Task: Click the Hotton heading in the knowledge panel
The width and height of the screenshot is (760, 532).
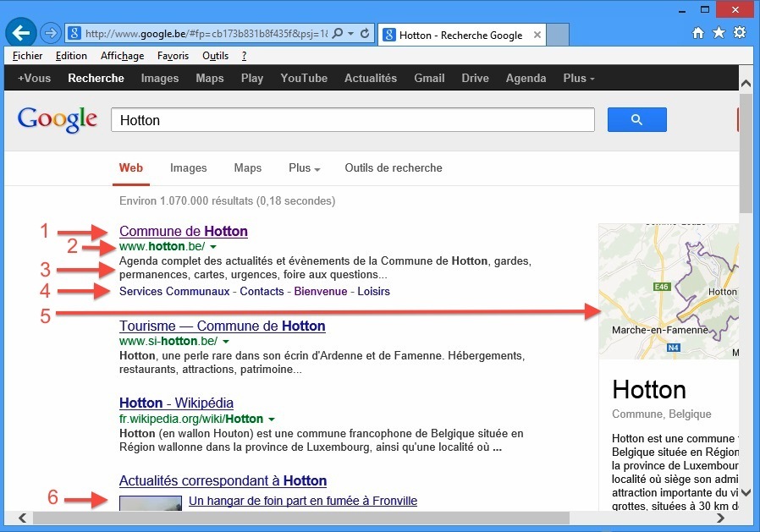Action: click(649, 390)
